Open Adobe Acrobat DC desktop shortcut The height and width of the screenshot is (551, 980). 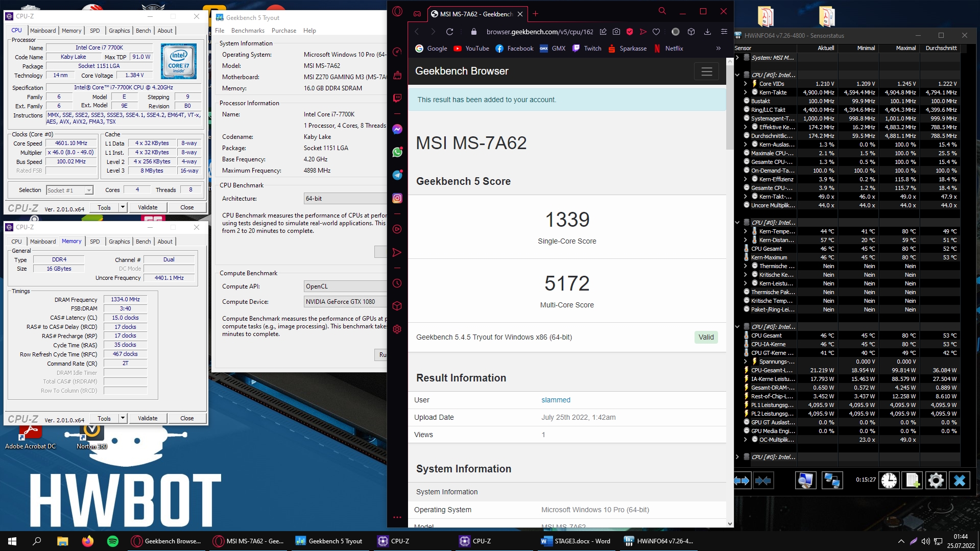pos(30,437)
